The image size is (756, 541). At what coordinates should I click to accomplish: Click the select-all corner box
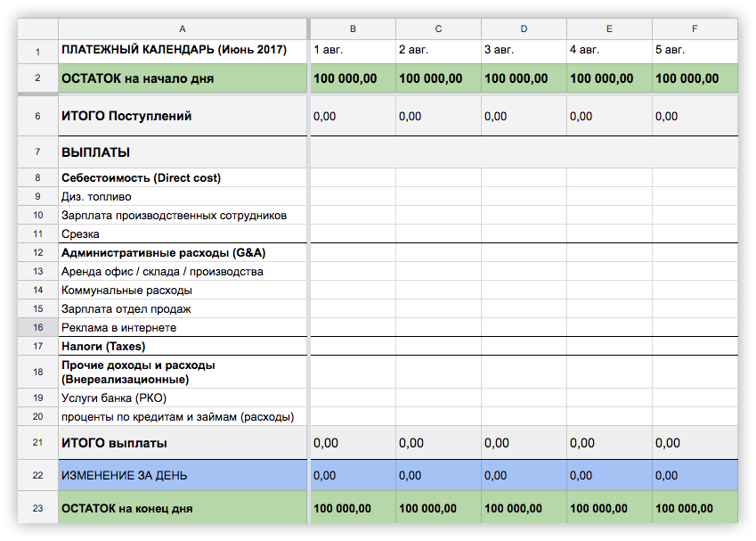[37, 29]
